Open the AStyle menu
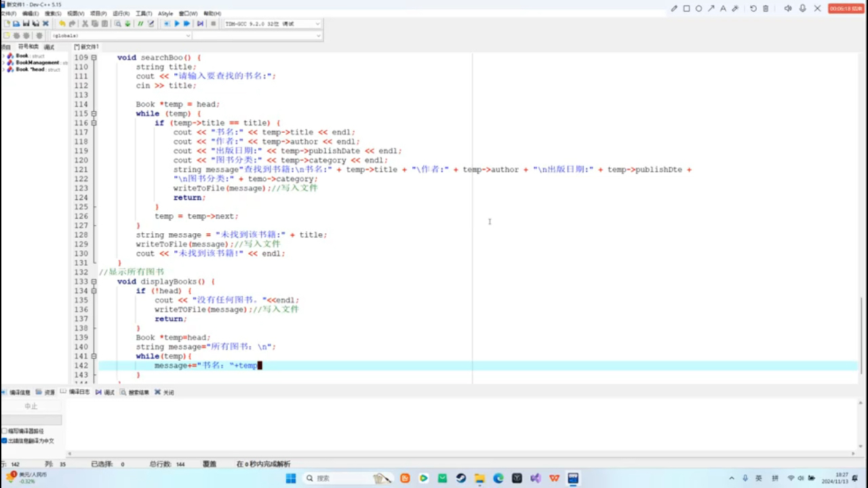Image resolution: width=868 pixels, height=488 pixels. click(165, 14)
